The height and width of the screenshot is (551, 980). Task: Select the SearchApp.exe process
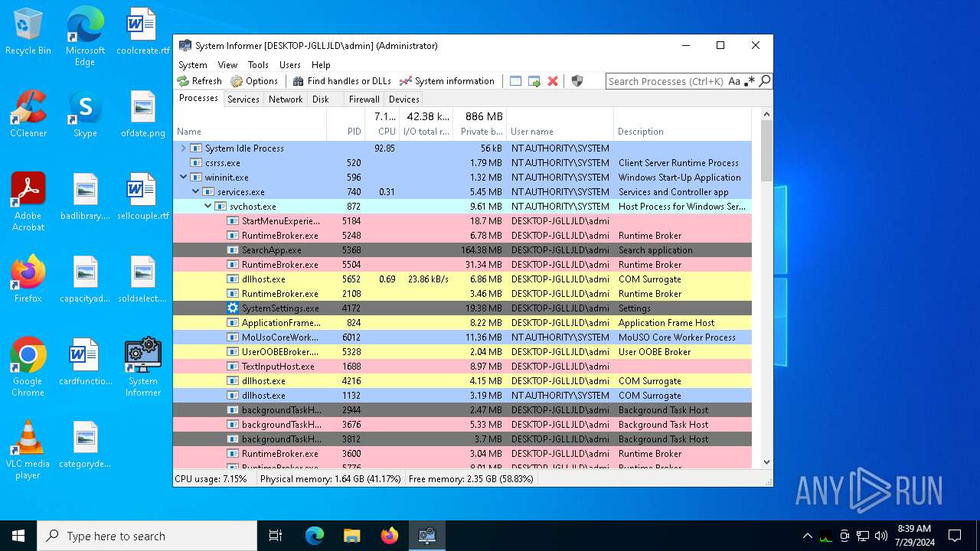tap(462, 250)
